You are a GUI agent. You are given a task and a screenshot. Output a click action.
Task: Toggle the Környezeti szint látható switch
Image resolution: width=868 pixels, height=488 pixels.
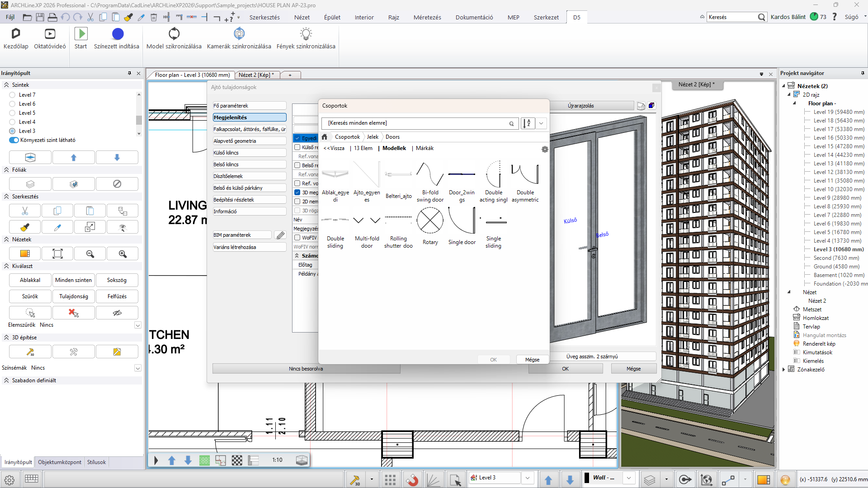[14, 140]
